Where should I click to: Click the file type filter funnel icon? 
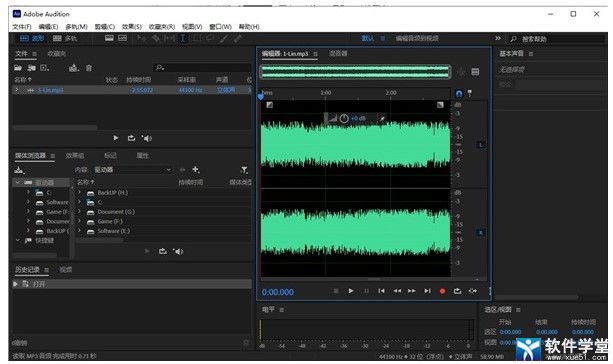pyautogui.click(x=244, y=170)
